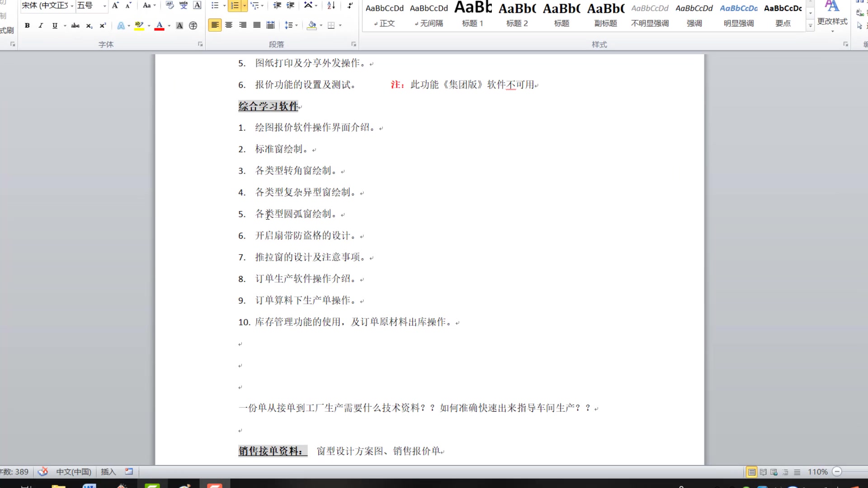Image resolution: width=868 pixels, height=488 pixels.
Task: Click 中文(中国) language indicator
Action: 74,472
